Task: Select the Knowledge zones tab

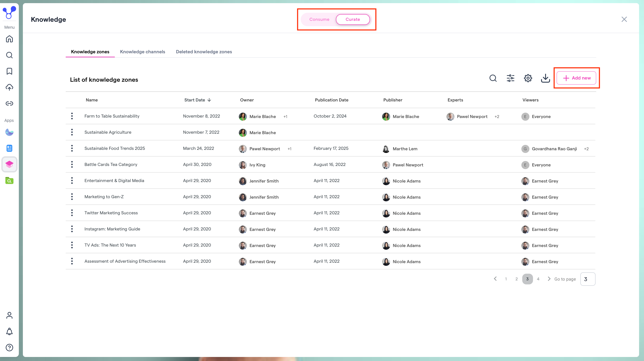Action: (90, 52)
